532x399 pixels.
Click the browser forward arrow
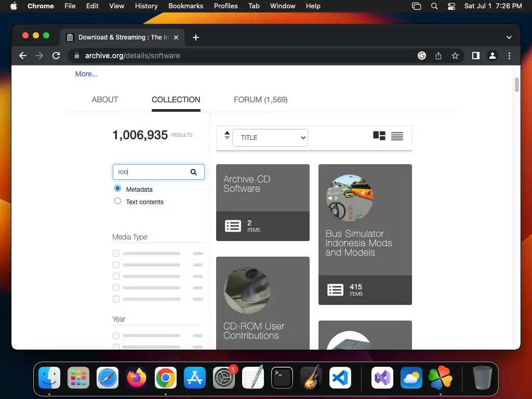tap(39, 56)
